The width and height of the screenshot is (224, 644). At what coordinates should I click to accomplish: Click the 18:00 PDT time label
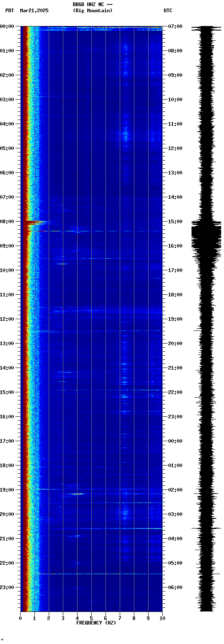point(7,466)
